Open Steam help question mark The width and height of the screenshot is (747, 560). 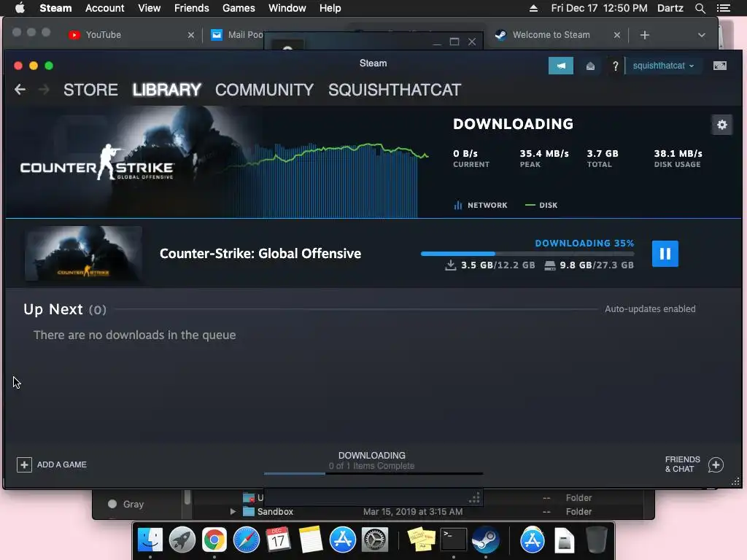[x=615, y=66]
